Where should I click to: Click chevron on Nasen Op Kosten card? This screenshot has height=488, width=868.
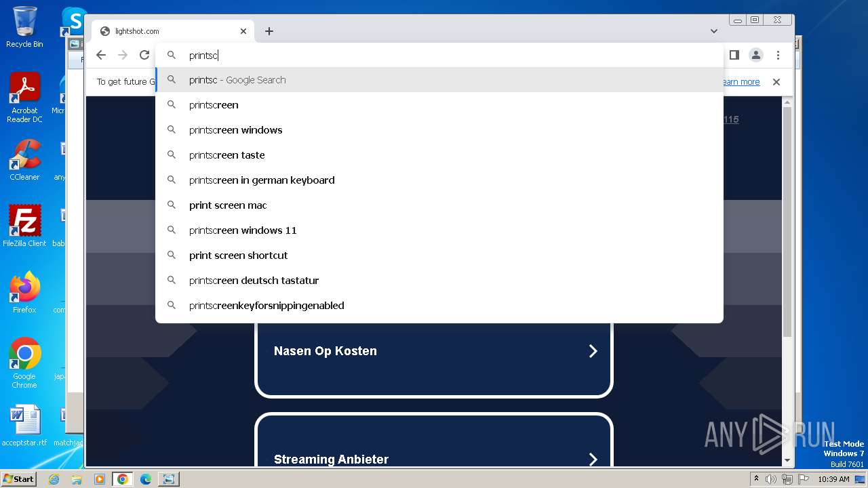(x=593, y=351)
